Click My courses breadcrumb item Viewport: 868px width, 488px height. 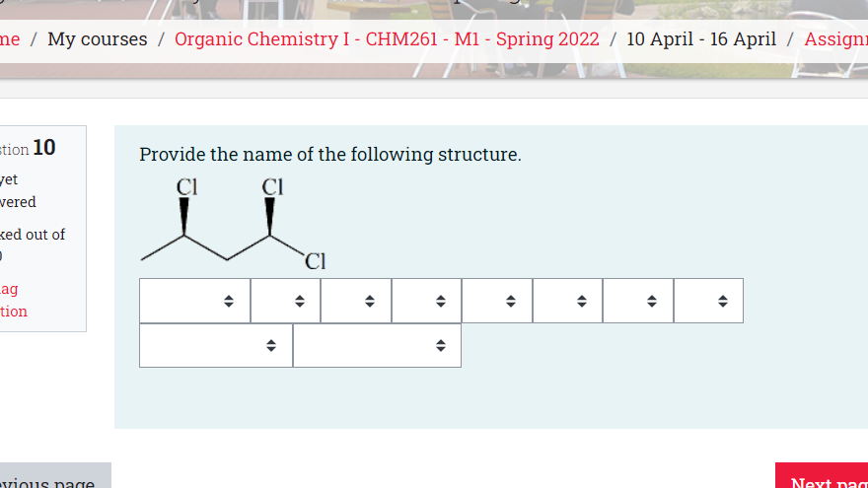coord(98,39)
